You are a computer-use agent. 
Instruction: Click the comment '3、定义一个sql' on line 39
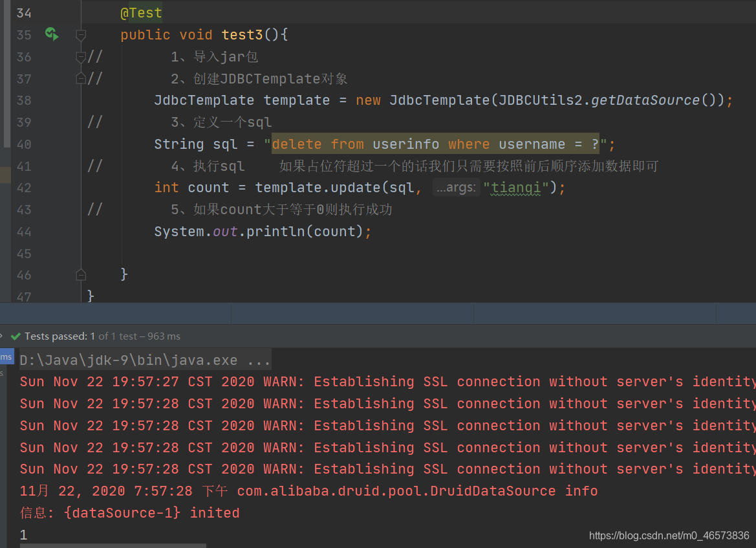click(221, 122)
